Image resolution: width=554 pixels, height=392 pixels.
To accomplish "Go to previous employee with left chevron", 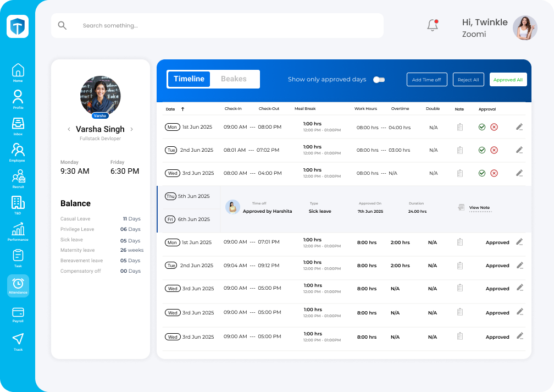I will click(x=69, y=129).
